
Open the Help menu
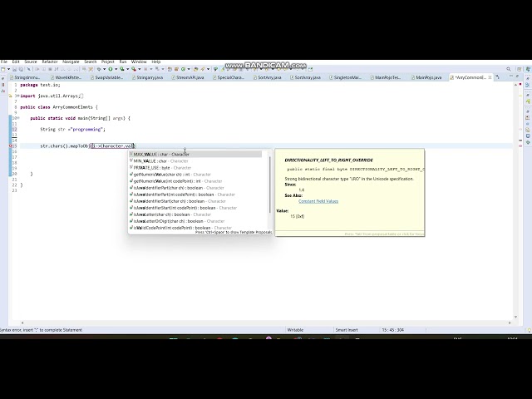tap(155, 62)
